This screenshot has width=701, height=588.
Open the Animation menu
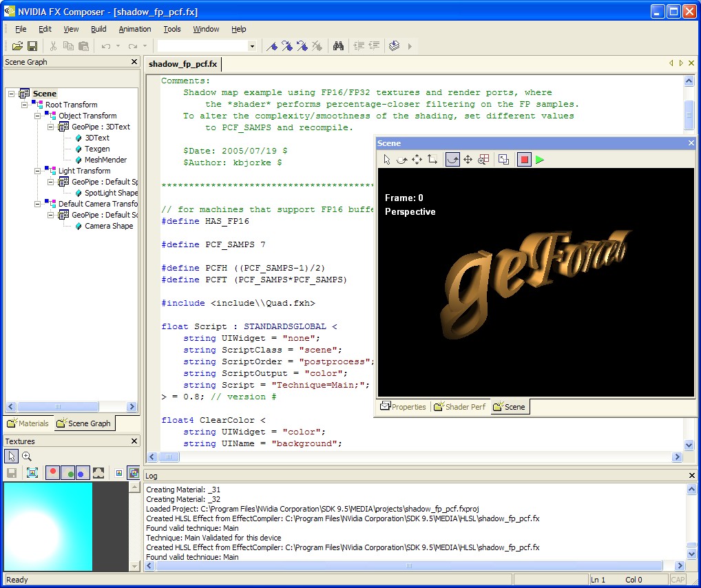pyautogui.click(x=134, y=29)
